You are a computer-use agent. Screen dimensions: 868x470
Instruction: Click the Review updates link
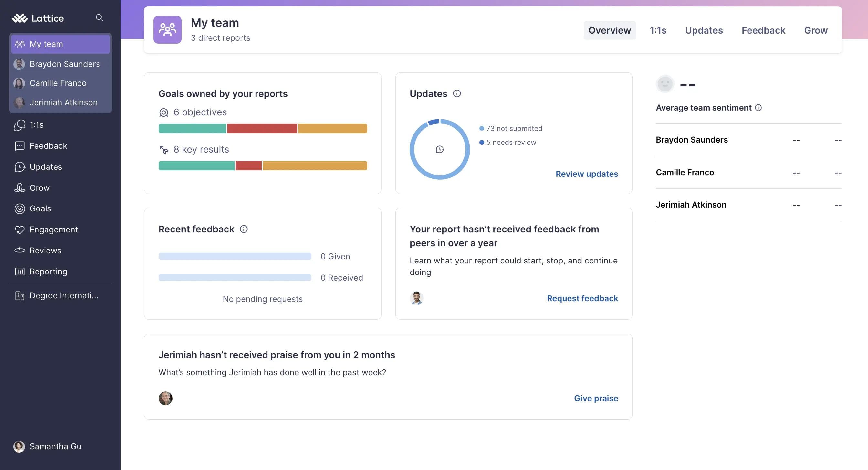click(586, 174)
